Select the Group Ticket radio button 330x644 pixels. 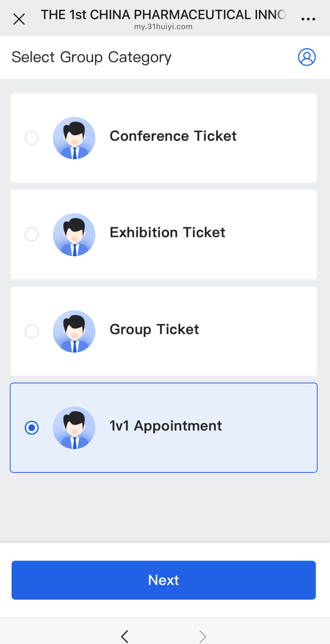coord(32,331)
